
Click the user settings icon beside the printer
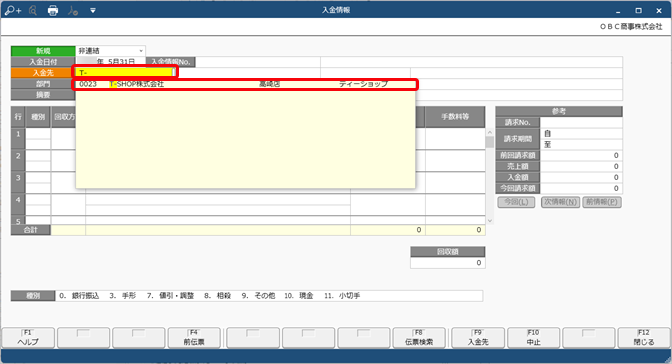73,10
